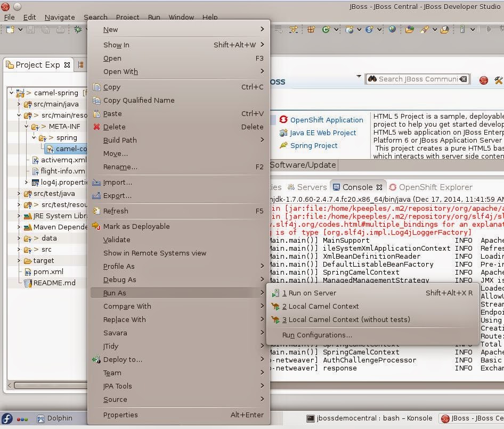Select Import... menu entry

pos(178,183)
